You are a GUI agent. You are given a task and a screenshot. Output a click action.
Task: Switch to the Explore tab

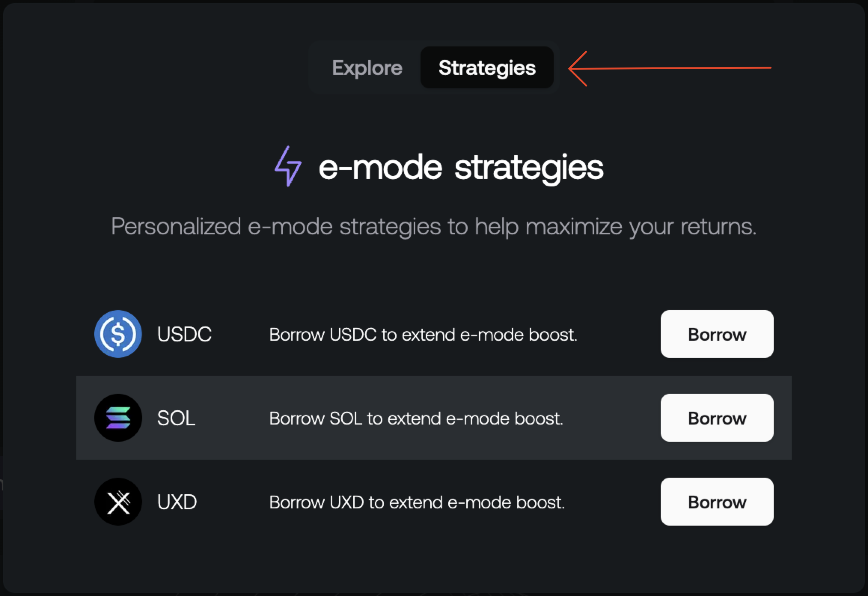tap(367, 68)
